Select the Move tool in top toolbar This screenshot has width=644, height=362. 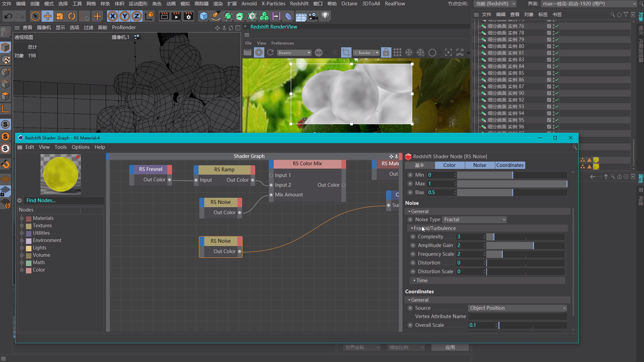pos(48,16)
